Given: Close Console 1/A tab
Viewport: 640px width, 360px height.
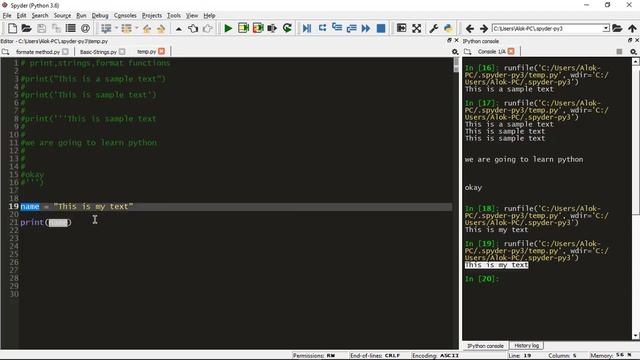Looking at the screenshot, I should point(511,51).
